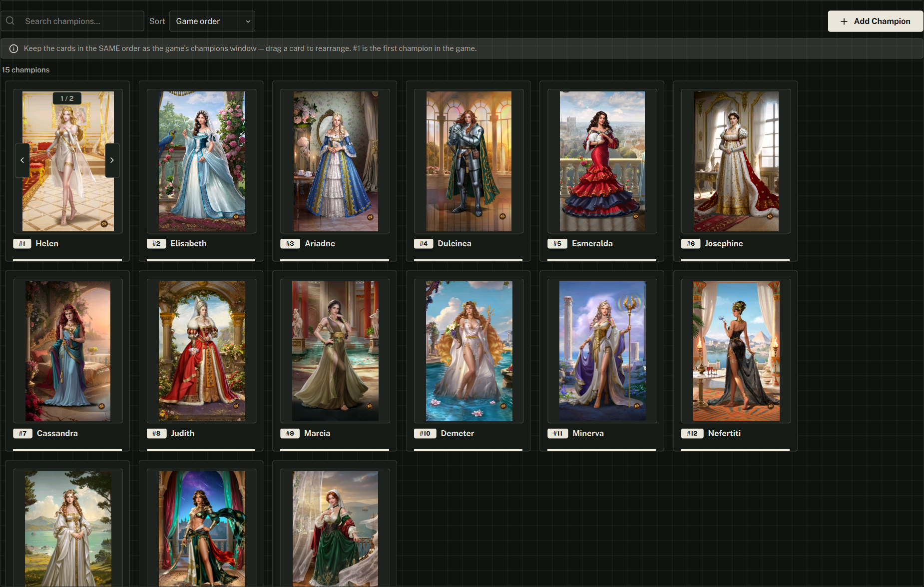Click the 1 / 2 image counter on Helen
This screenshot has width=924, height=587.
pyautogui.click(x=67, y=98)
